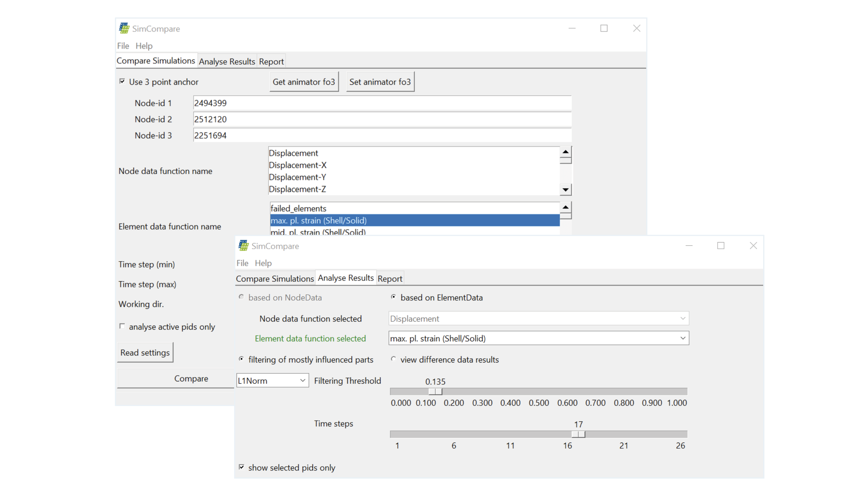Click the Node-id 1 input field
The height and width of the screenshot is (504, 862).
pyautogui.click(x=382, y=103)
